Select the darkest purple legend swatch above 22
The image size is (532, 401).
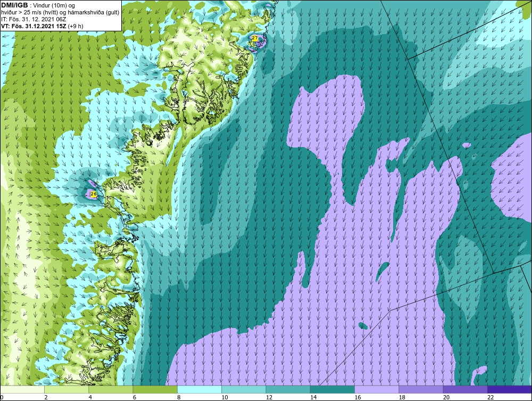tap(510, 389)
